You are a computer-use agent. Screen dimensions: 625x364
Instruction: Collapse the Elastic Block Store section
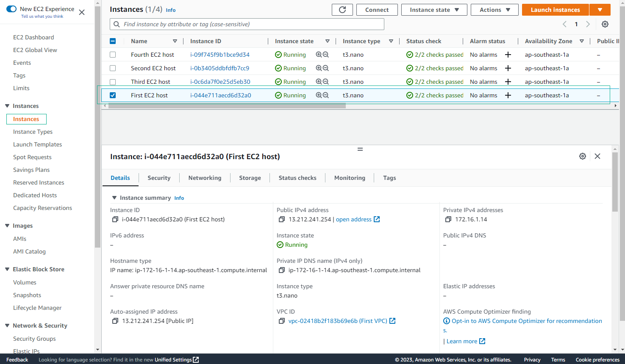pos(7,269)
